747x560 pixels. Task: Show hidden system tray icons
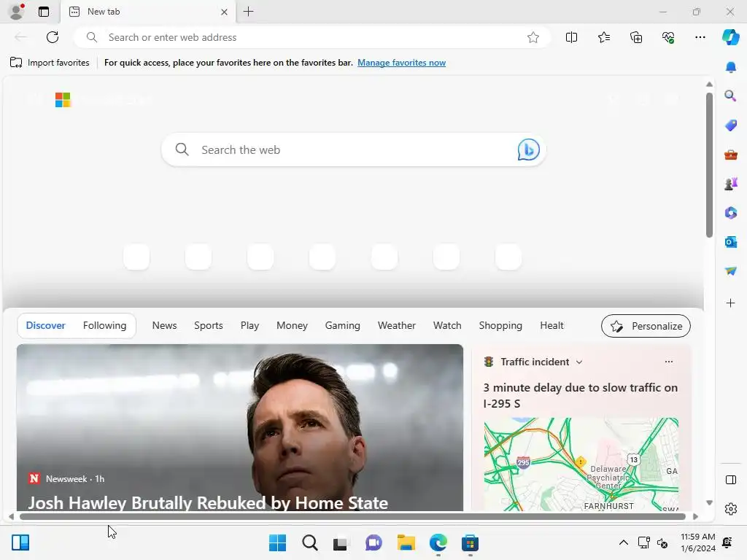(623, 542)
